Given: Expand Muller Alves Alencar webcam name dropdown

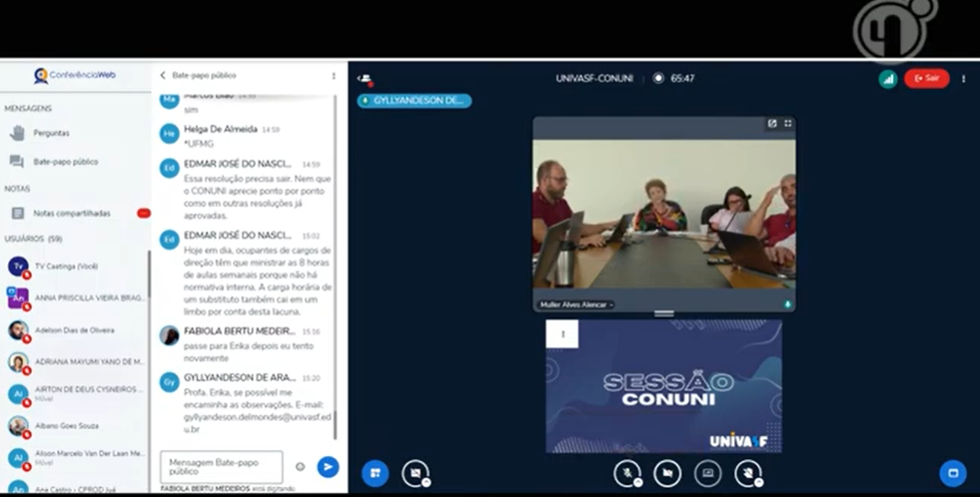Looking at the screenshot, I should pos(577,305).
